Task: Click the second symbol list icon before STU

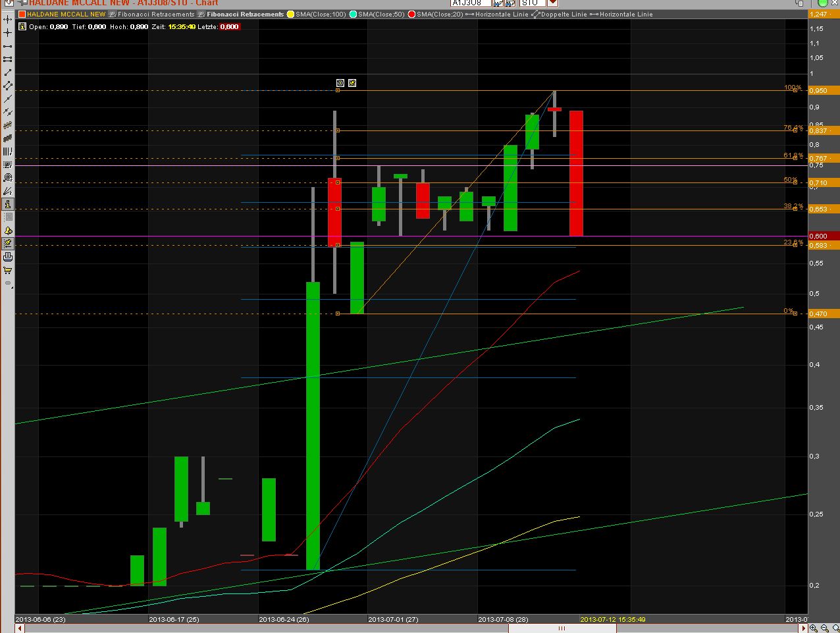Action: (x=510, y=3)
